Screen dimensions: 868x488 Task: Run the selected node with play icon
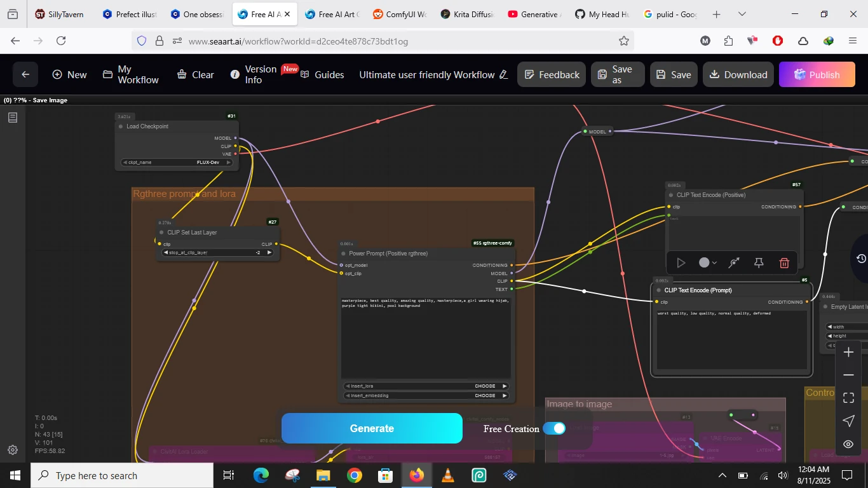coord(681,263)
